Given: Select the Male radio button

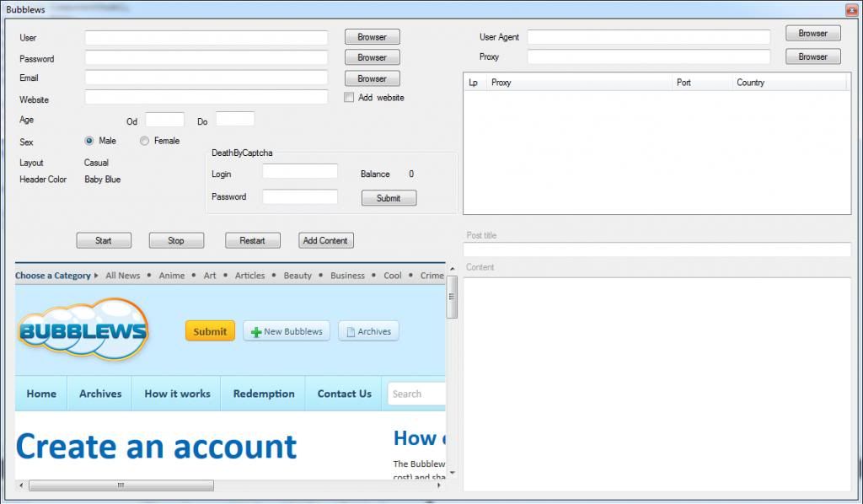Looking at the screenshot, I should point(89,141).
